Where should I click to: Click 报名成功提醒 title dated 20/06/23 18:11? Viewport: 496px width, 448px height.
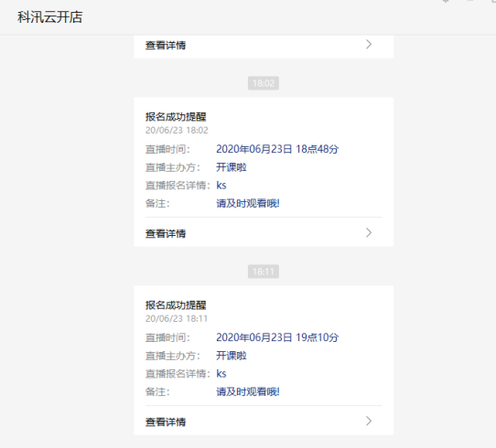176,304
